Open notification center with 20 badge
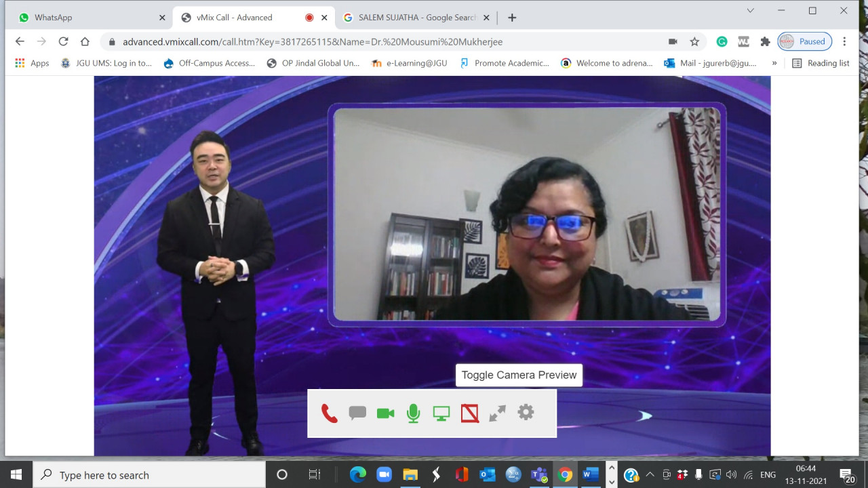The image size is (868, 488). click(x=847, y=474)
